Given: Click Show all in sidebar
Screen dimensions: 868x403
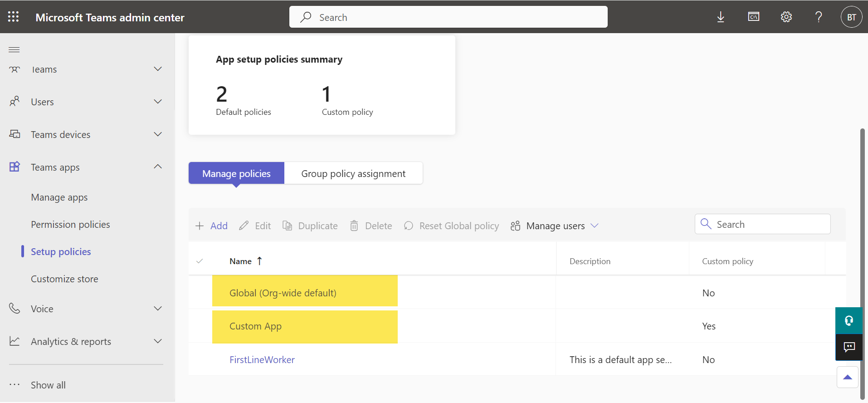Looking at the screenshot, I should (x=48, y=385).
